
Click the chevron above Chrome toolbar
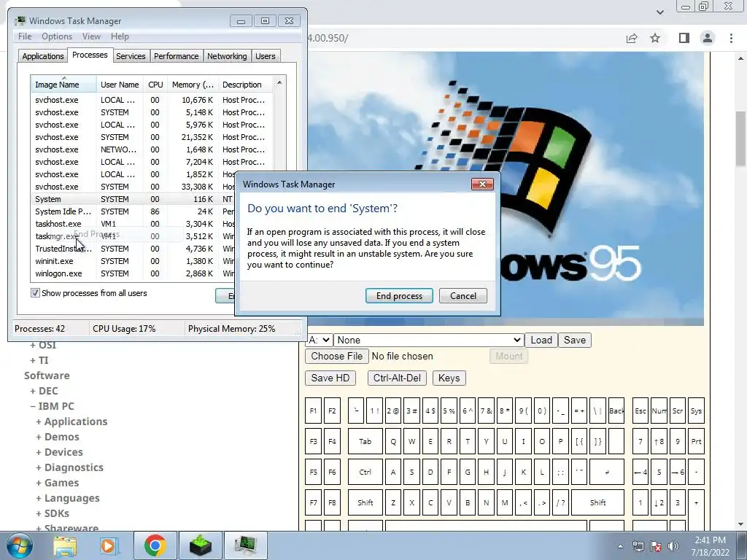[659, 12]
